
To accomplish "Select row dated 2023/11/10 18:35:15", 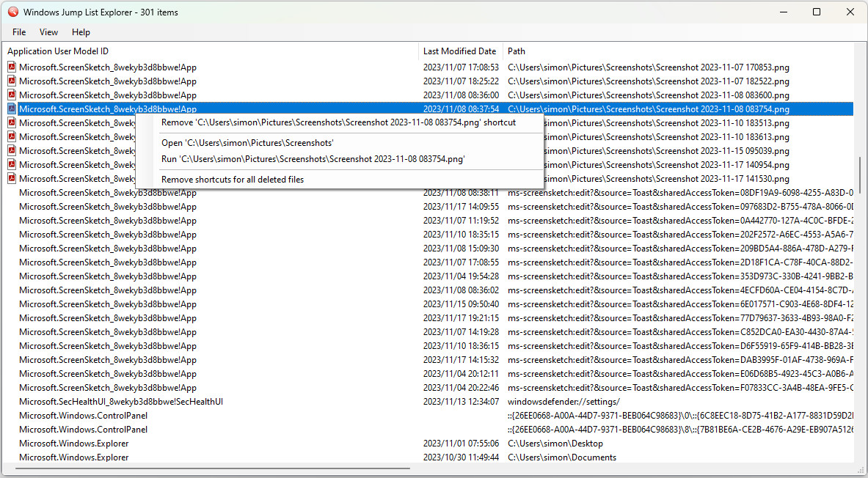I will click(x=427, y=235).
